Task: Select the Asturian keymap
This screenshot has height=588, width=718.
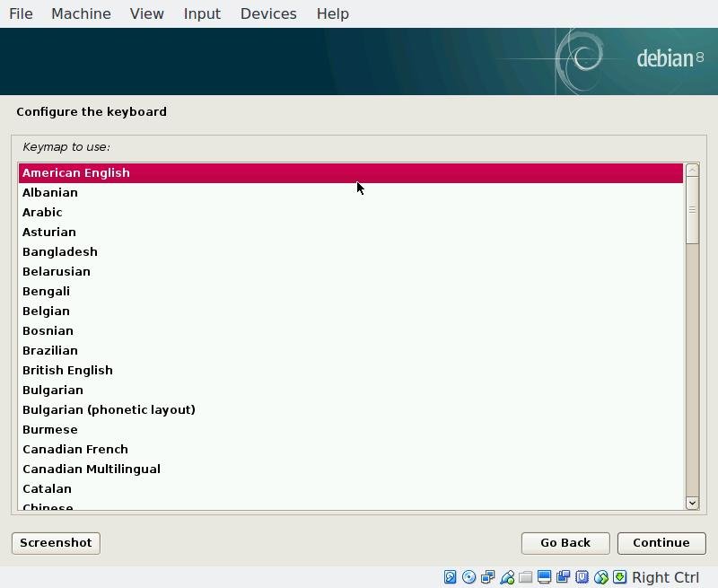Action: click(x=351, y=233)
